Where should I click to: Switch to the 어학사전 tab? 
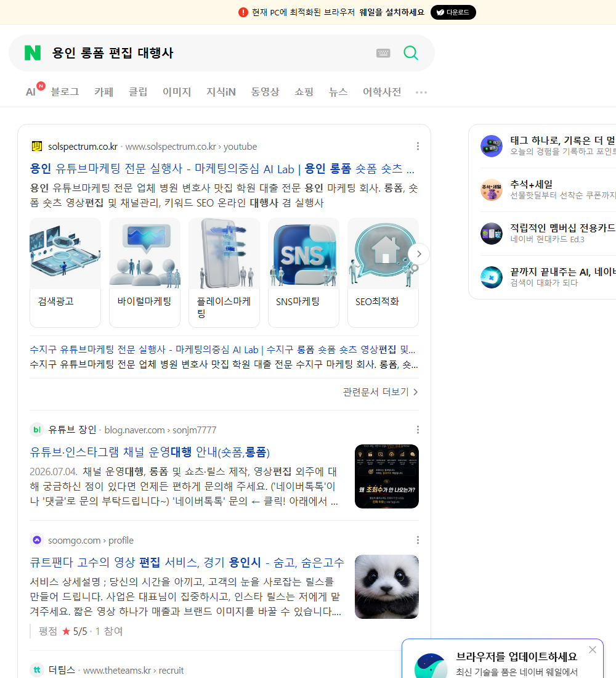click(x=382, y=92)
